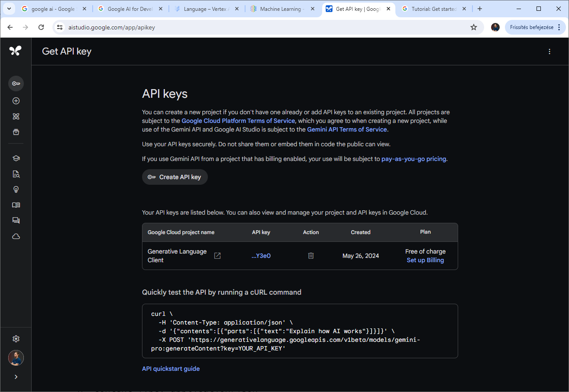Open Create new prompt in the sidebar
This screenshot has width=569, height=392.
coord(16,101)
